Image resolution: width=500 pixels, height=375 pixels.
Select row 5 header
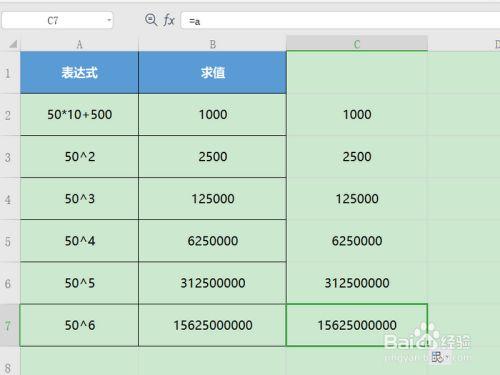click(x=9, y=241)
